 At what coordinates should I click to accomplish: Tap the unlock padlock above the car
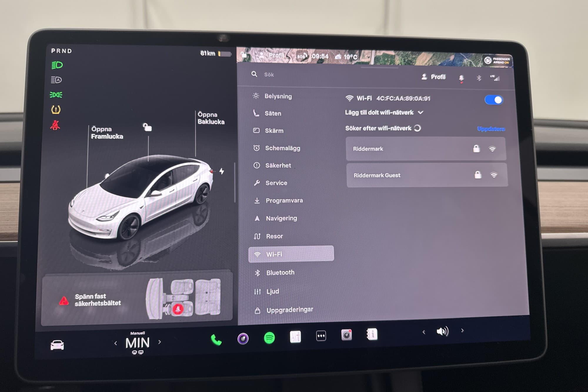(147, 127)
